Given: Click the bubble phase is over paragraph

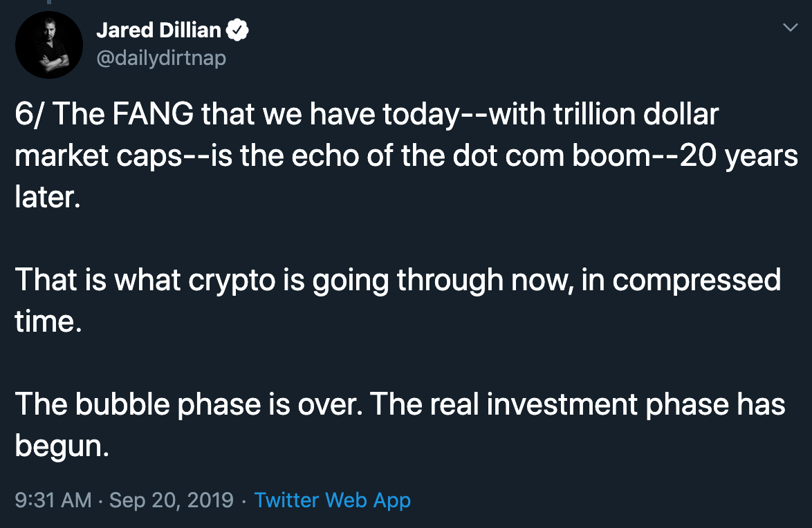Looking at the screenshot, I should (x=400, y=424).
